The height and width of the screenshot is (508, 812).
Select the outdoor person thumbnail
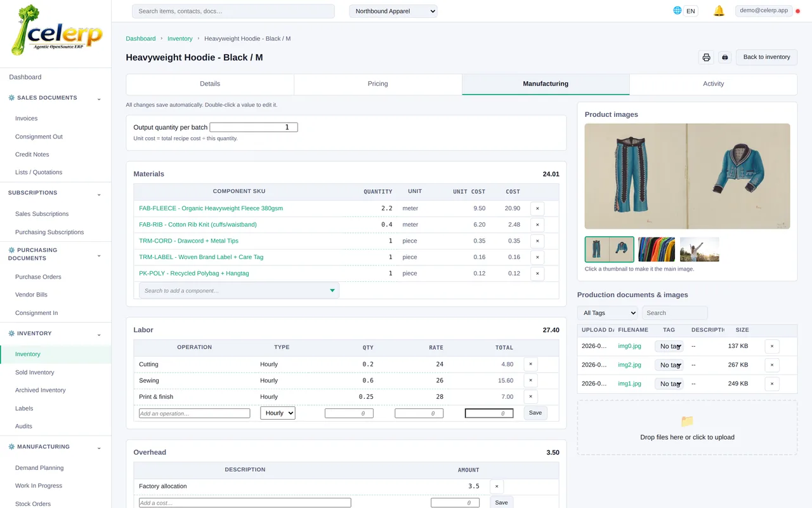pyautogui.click(x=700, y=250)
